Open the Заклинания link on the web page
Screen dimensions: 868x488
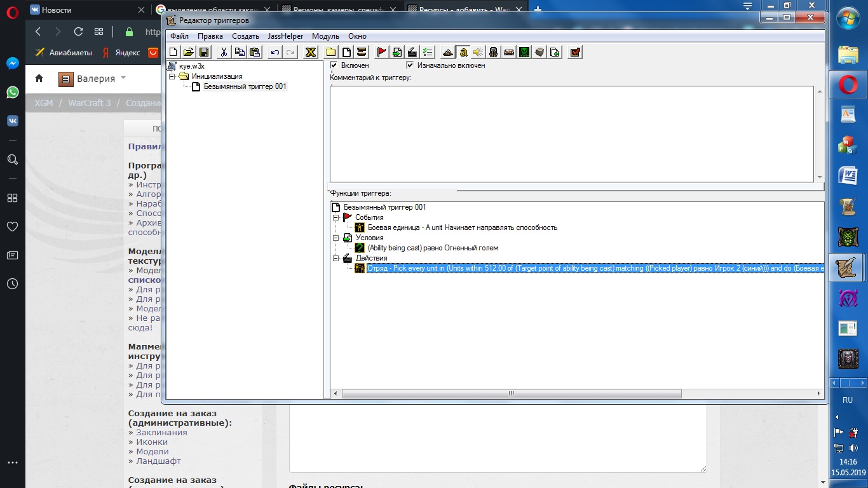tap(161, 432)
